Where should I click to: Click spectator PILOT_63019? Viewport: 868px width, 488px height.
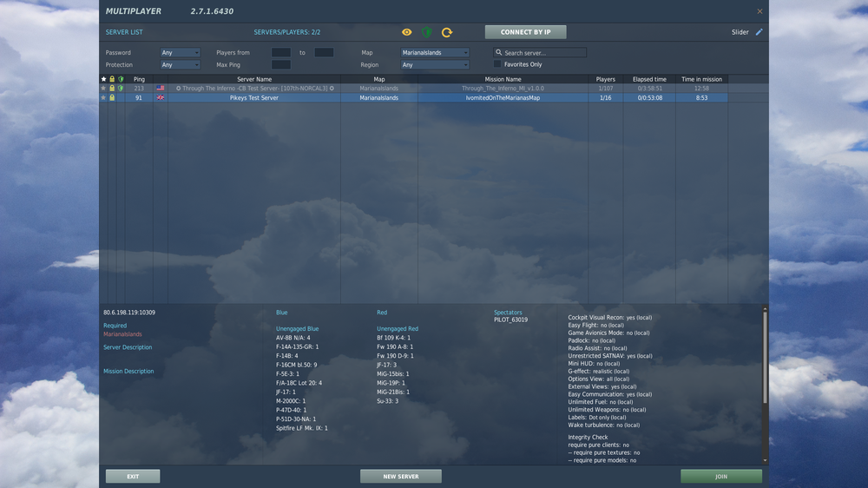click(x=510, y=320)
